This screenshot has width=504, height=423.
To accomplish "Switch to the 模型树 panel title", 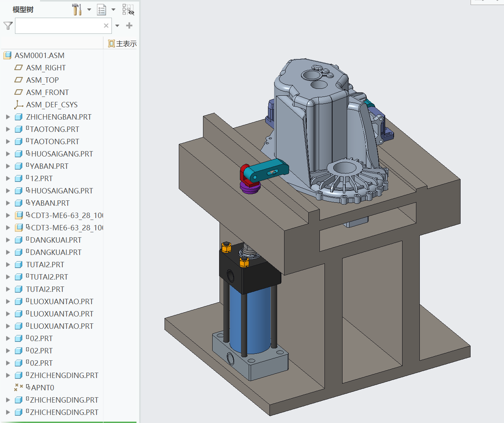I will [23, 10].
